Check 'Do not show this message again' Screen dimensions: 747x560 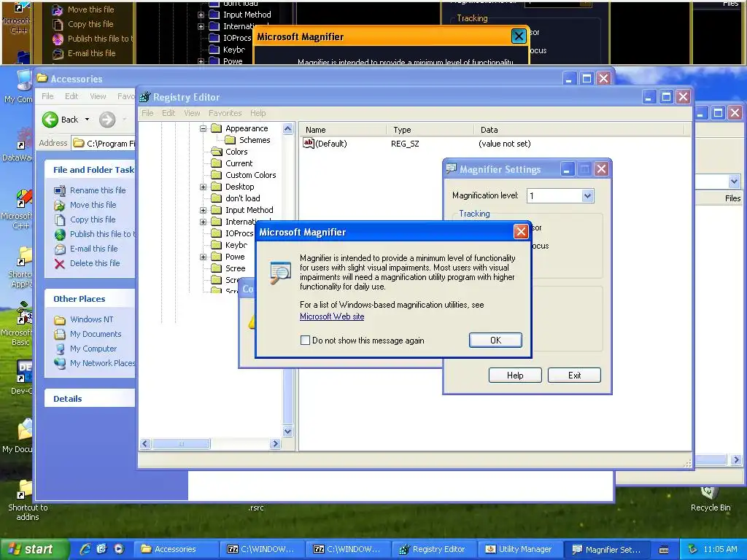306,341
